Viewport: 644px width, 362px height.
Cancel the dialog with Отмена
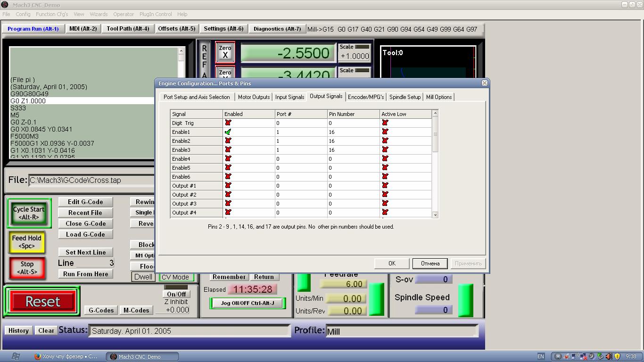(x=430, y=263)
